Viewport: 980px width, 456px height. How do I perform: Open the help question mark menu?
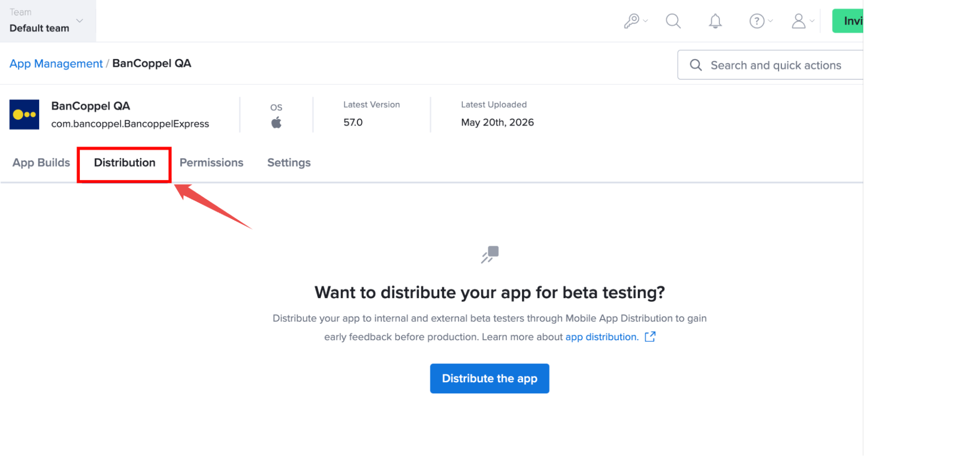(760, 21)
